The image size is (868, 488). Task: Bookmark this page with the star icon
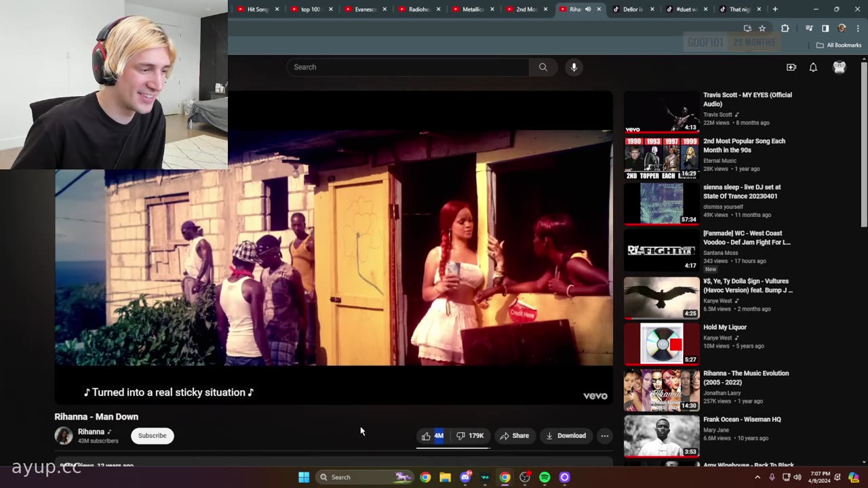(x=762, y=28)
